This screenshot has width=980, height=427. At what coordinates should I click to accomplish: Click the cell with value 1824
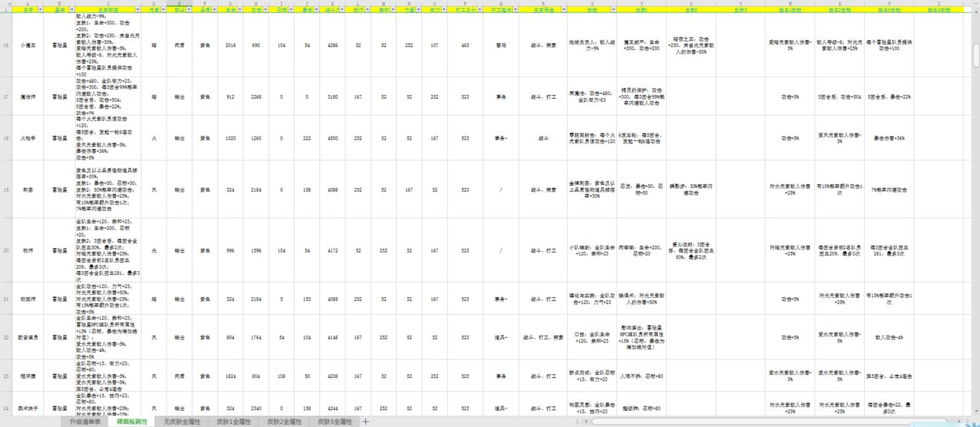click(231, 376)
